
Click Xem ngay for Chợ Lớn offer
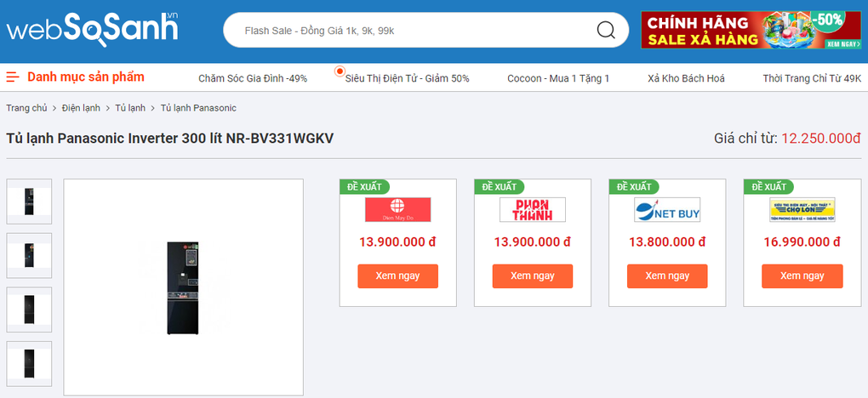click(x=802, y=276)
